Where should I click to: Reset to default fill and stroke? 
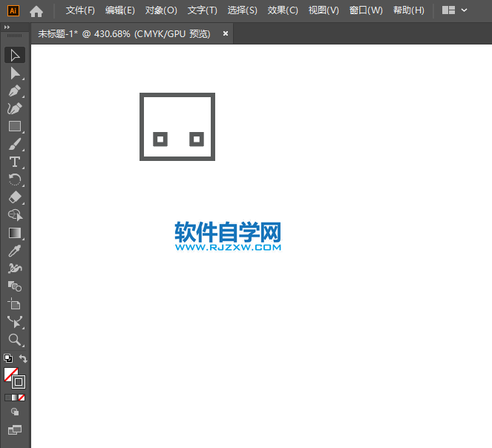pos(8,358)
